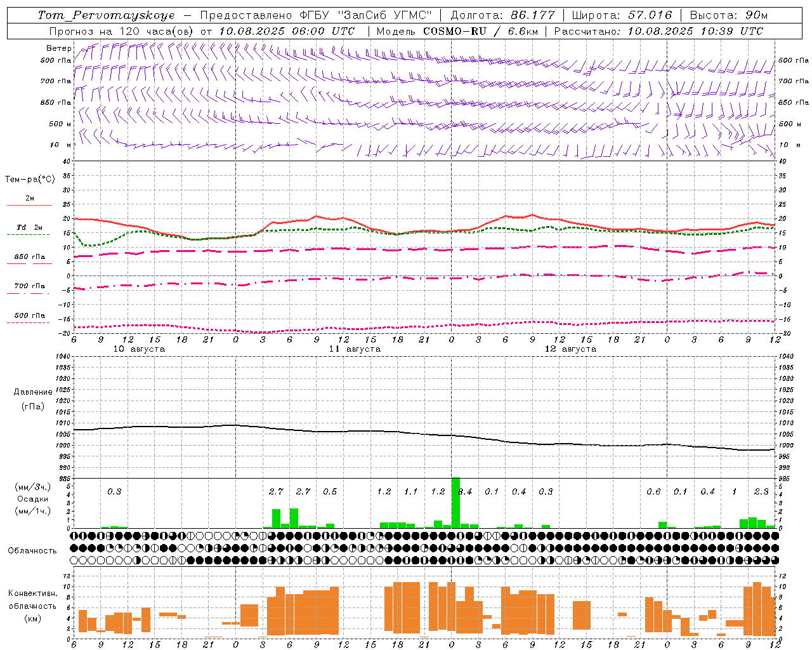Select the precipitation value 0.5

coord(330,492)
